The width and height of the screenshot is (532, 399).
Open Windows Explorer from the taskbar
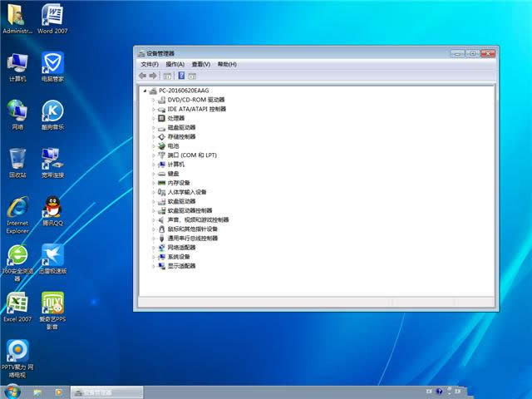point(37,392)
